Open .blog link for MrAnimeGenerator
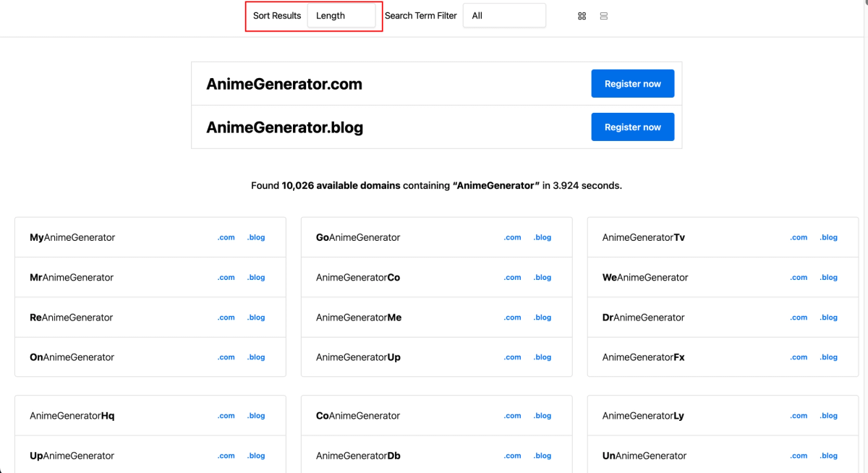 pos(256,278)
